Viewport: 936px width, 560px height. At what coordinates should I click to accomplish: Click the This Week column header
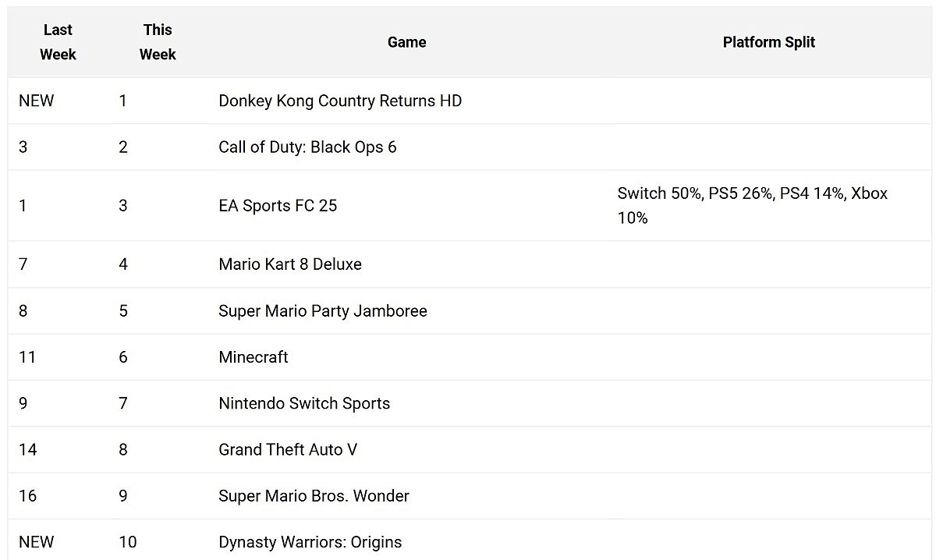[x=158, y=42]
